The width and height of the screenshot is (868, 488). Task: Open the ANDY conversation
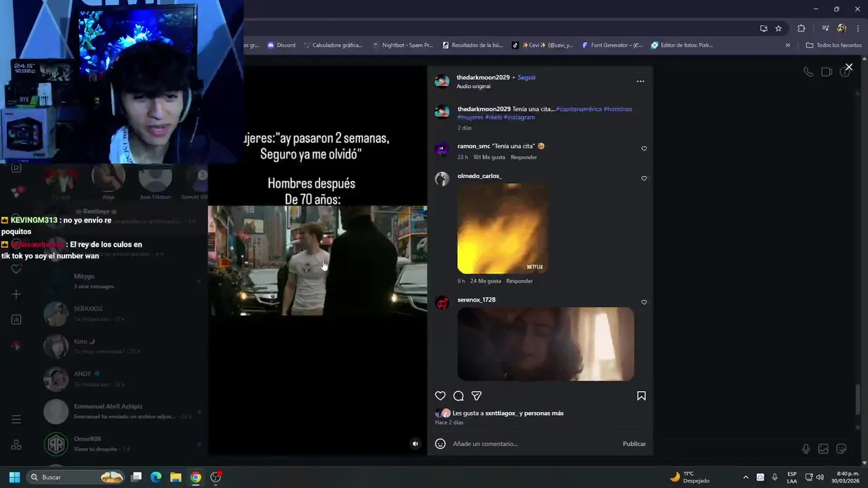[122, 379]
